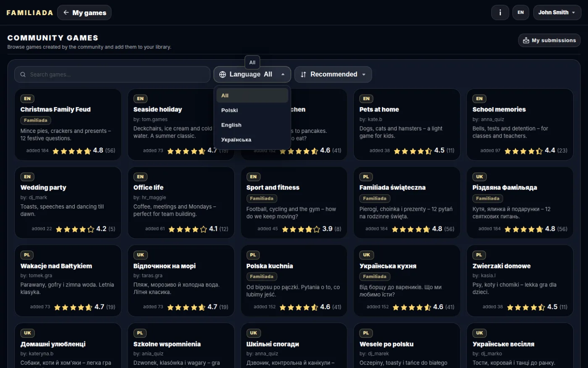Click the inbox icon on My submissions
This screenshot has width=588, height=368.
click(526, 40)
